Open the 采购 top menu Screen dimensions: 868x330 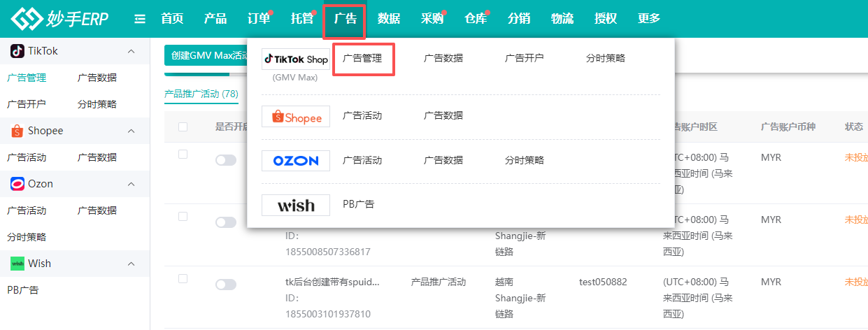(x=432, y=19)
